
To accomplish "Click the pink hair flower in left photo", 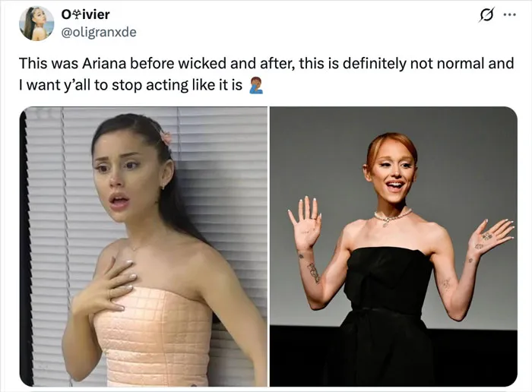I will pyautogui.click(x=166, y=138).
